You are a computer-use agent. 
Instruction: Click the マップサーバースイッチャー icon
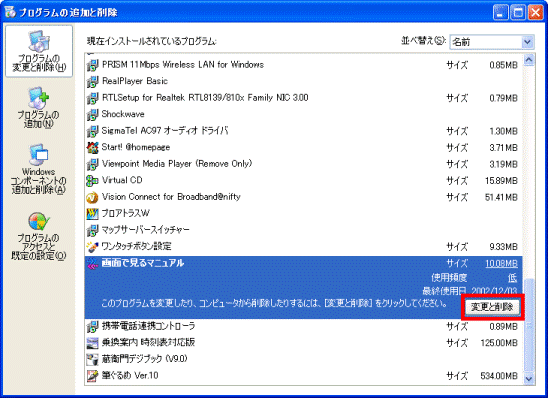pyautogui.click(x=93, y=230)
